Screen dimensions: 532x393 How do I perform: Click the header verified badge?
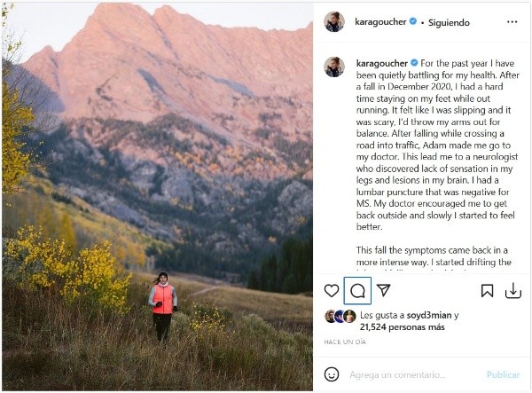pyautogui.click(x=413, y=22)
